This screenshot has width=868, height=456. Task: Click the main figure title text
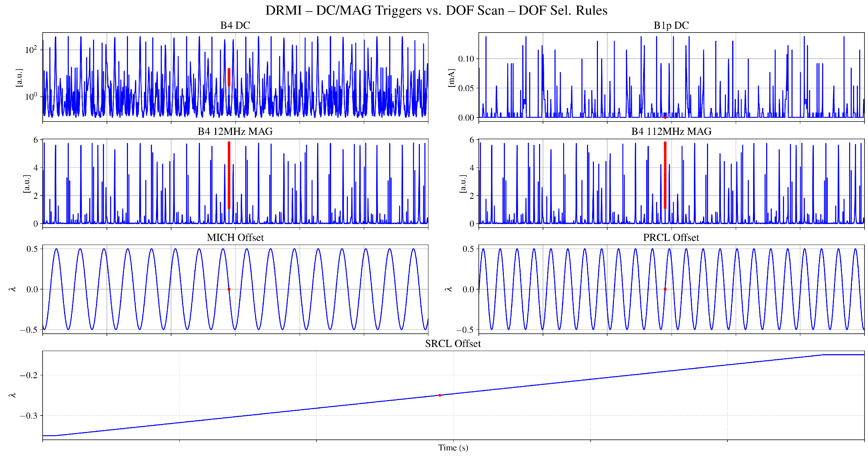point(436,10)
